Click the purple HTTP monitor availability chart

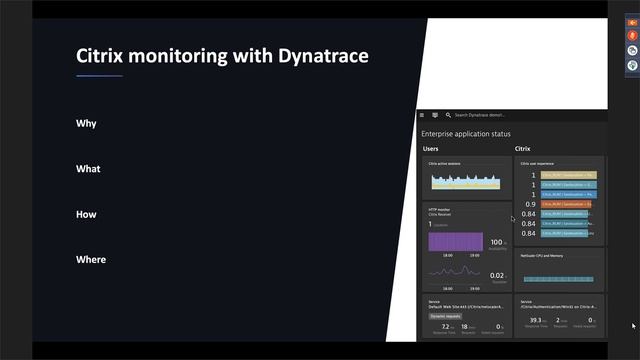point(456,242)
